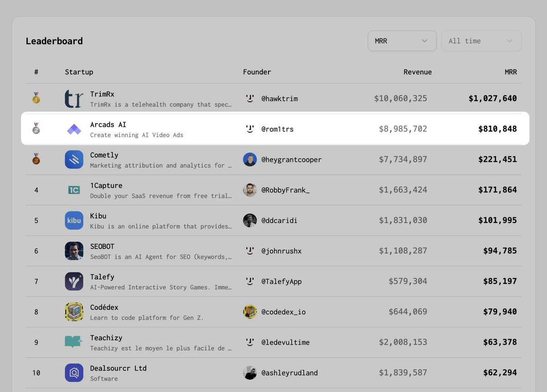
Task: Click the Teachizy book logo icon
Action: (74, 342)
